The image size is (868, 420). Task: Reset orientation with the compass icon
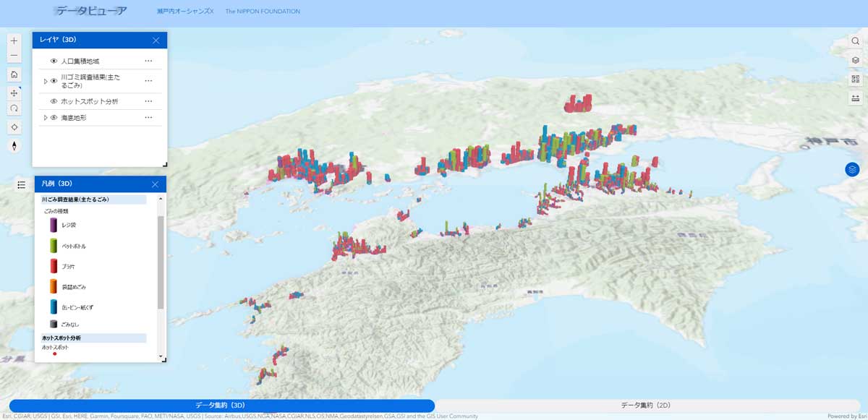click(14, 146)
